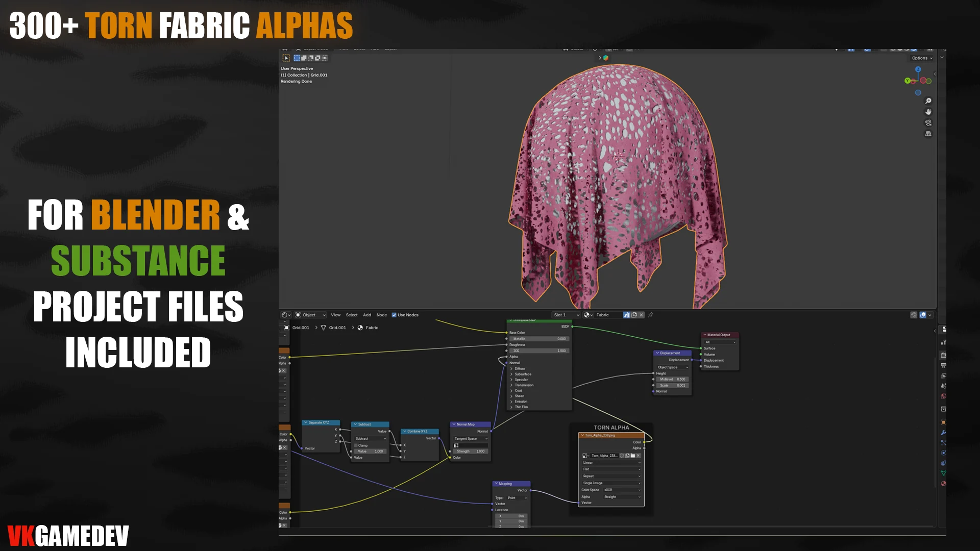Click Fabric material breadcrumb
The image size is (980, 551).
point(372,328)
